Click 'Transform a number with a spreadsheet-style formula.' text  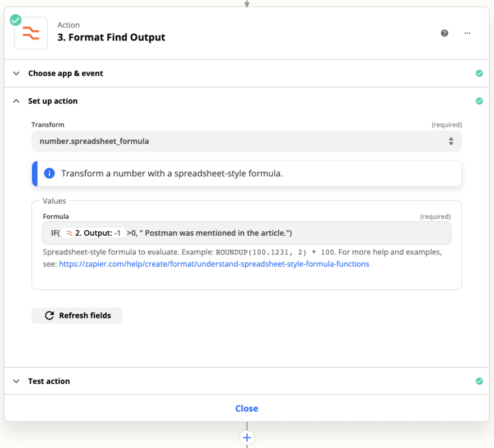172,173
